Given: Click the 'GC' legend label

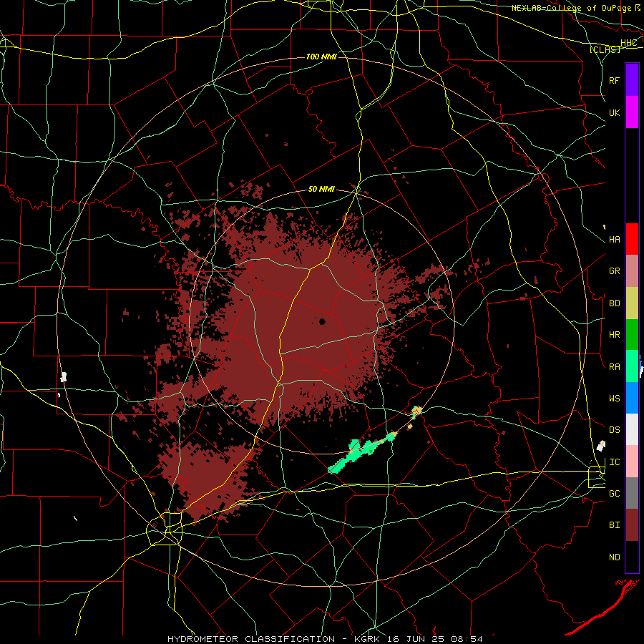Looking at the screenshot, I should (614, 494).
